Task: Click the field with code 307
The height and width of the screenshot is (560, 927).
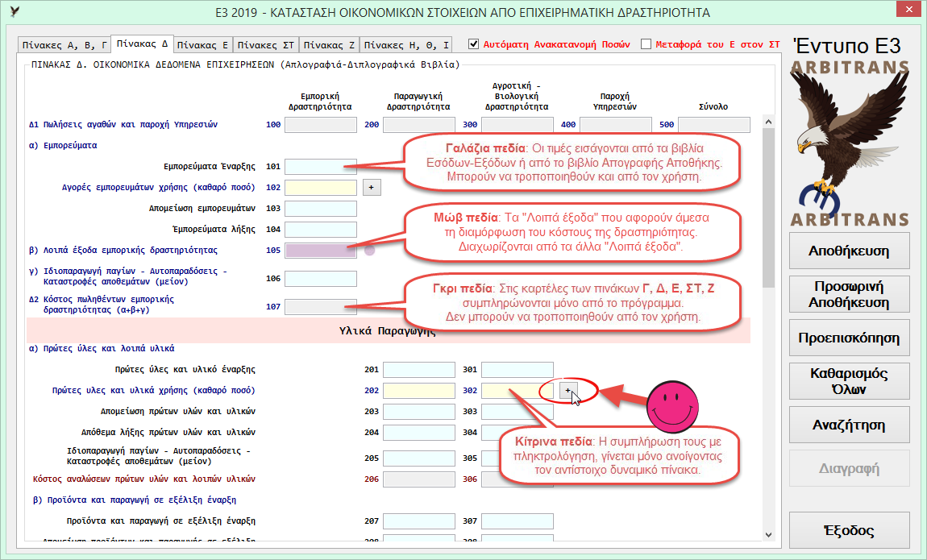Action: point(518,521)
